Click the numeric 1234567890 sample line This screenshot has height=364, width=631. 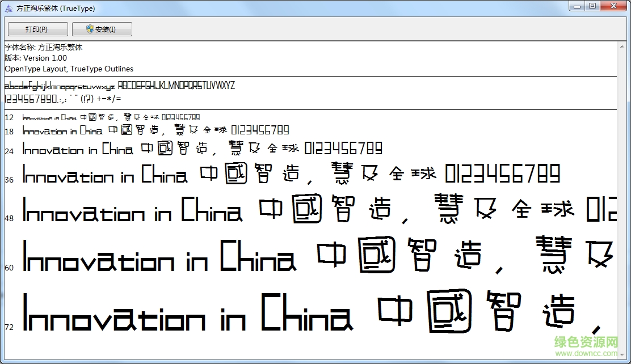[63, 99]
